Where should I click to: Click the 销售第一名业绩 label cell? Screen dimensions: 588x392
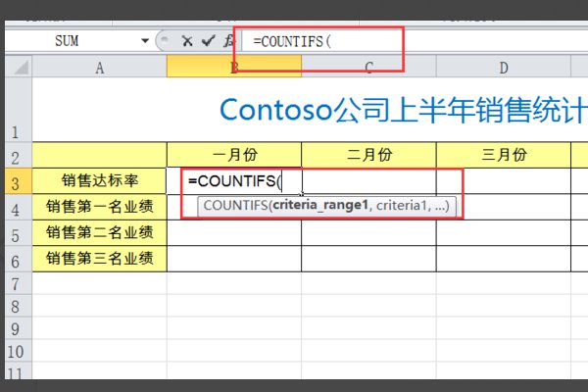click(99, 207)
